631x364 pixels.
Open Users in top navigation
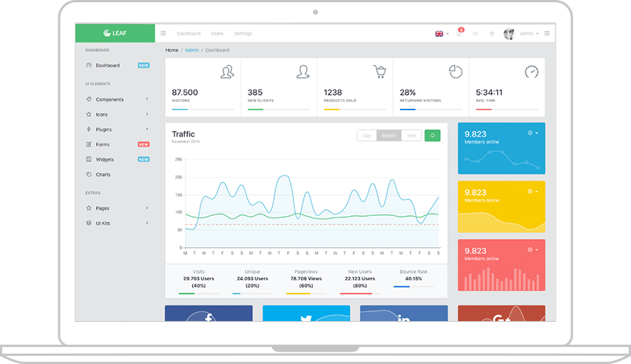click(x=217, y=33)
